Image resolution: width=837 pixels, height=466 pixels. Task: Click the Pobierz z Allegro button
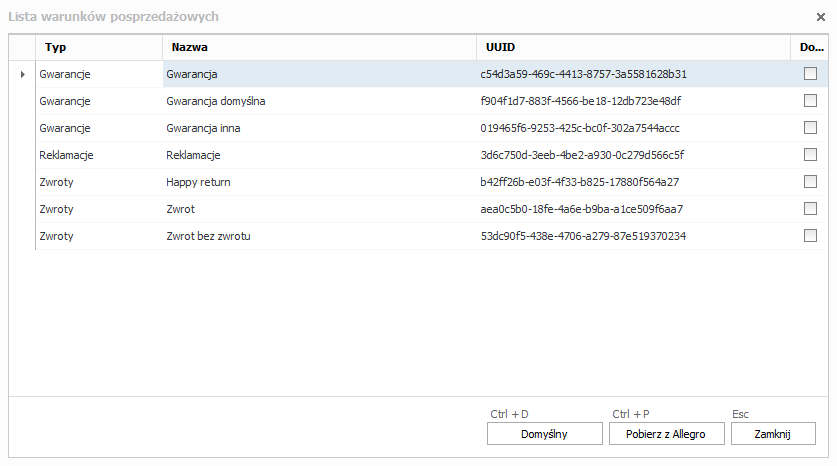pos(666,434)
